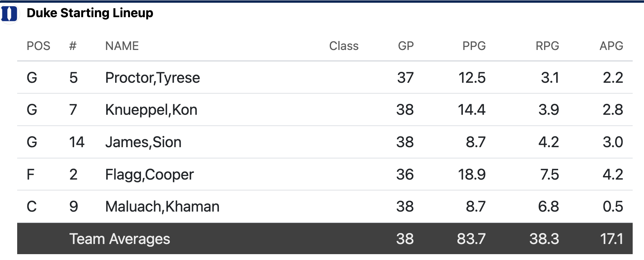This screenshot has height=260, width=644.
Task: Select Sion James in the lineup
Action: [143, 142]
